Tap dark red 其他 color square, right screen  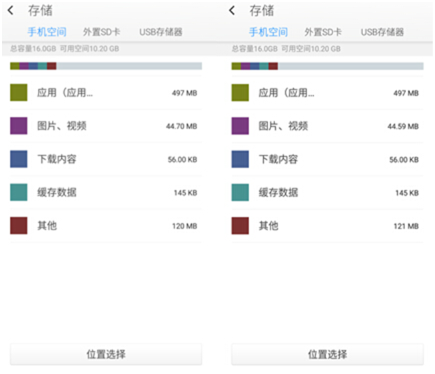click(x=240, y=226)
